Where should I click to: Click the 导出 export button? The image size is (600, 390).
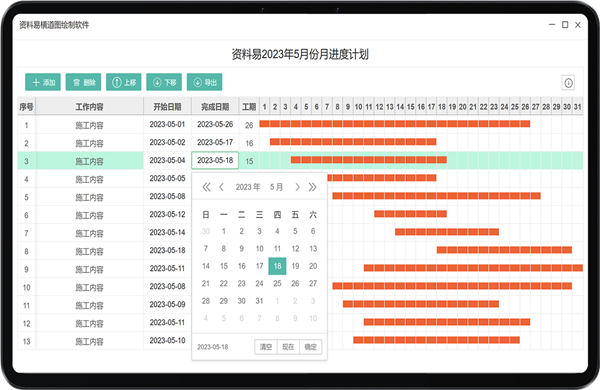point(205,82)
